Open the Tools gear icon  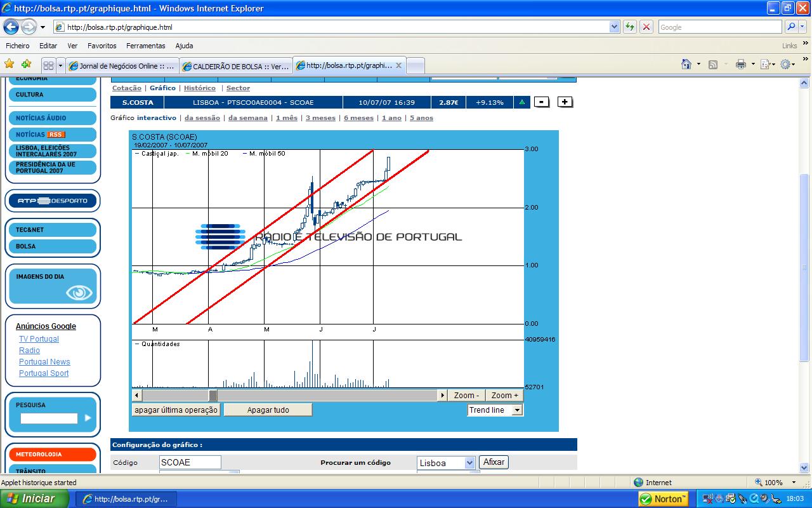pos(785,64)
